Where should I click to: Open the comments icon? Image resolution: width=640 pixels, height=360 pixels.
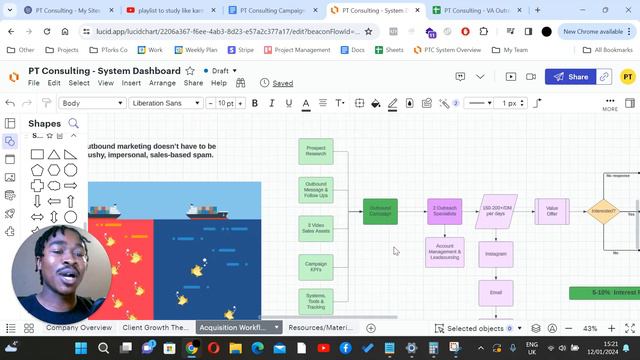pos(460,77)
